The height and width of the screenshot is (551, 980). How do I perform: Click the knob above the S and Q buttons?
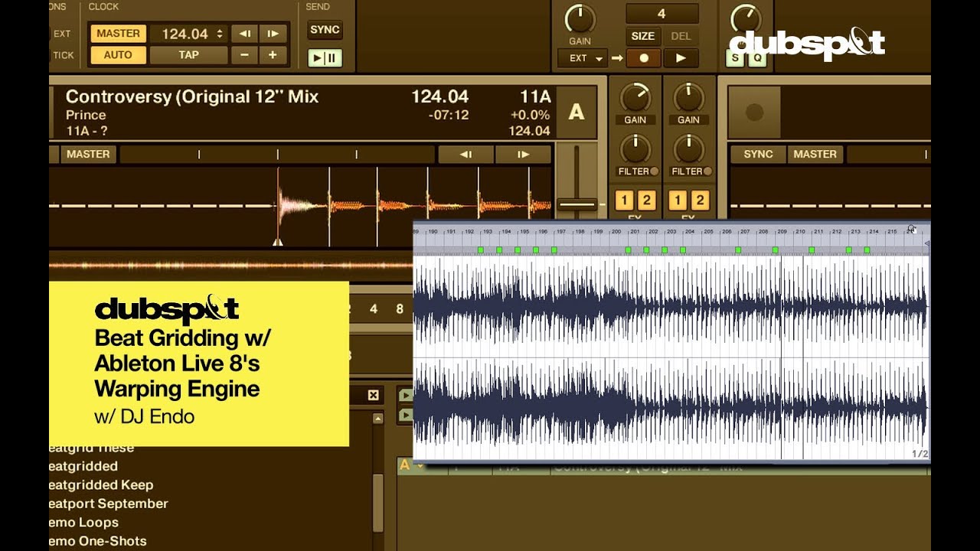pos(745,18)
